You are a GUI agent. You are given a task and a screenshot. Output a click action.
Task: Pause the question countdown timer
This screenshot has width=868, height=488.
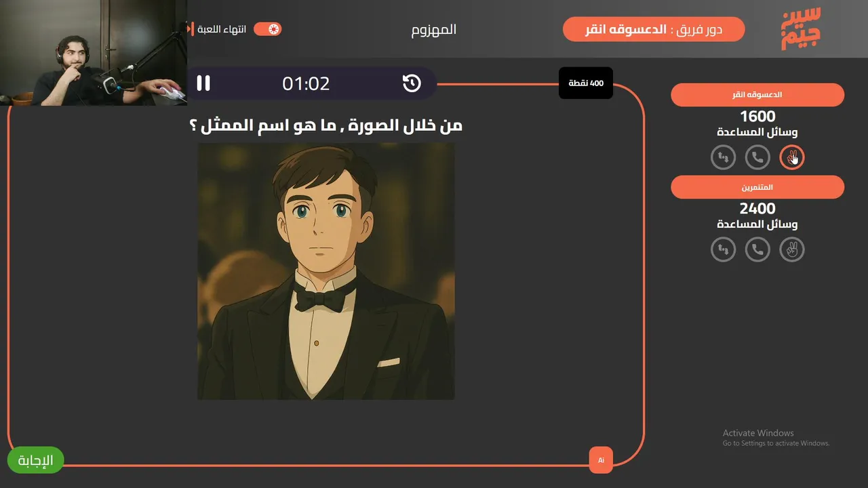pos(203,83)
